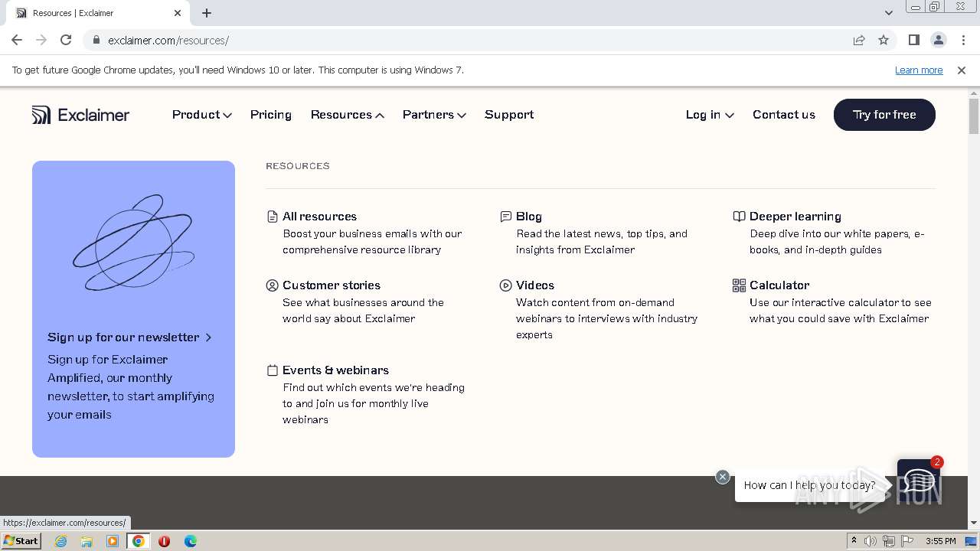980x551 pixels.
Task: Toggle the browser side panel
Action: 913,40
